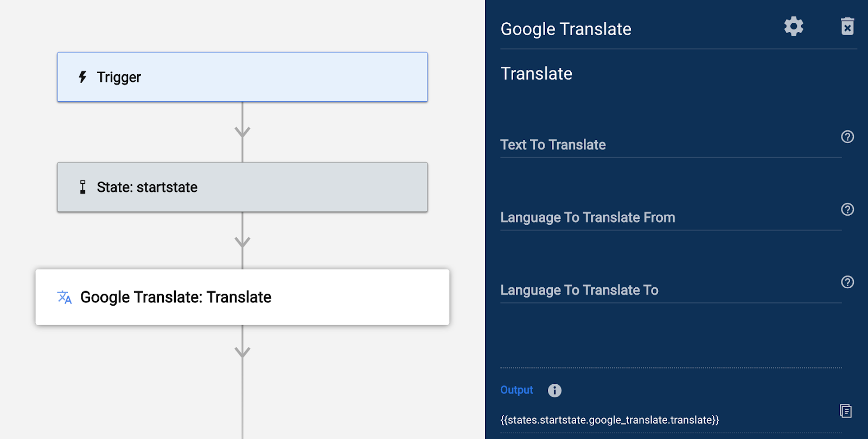Open the Google Translate settings gear
The width and height of the screenshot is (868, 439).
pyautogui.click(x=794, y=26)
